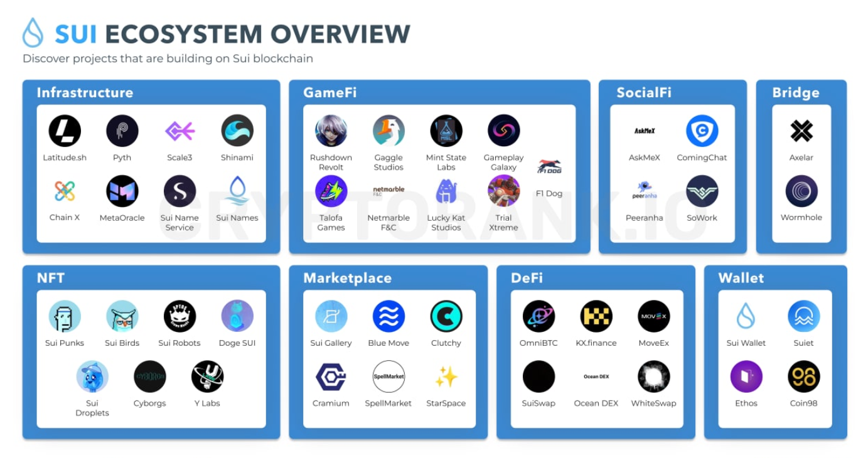Open the Ethos purple icon
Screen dimensions: 868x458
coord(746,376)
